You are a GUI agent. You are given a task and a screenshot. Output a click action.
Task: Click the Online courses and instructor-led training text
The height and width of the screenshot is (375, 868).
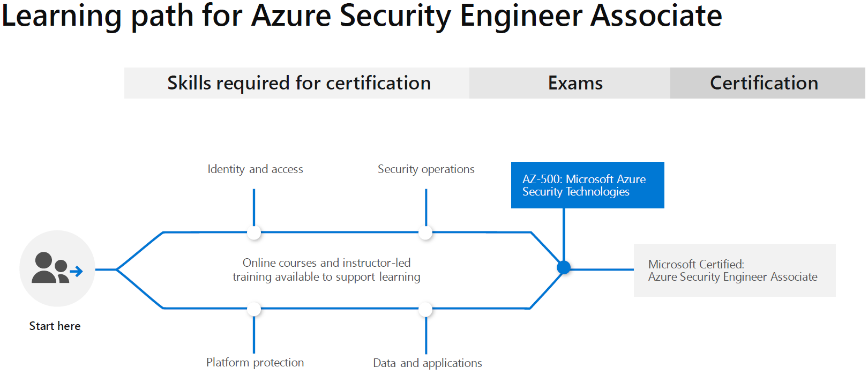click(x=326, y=269)
